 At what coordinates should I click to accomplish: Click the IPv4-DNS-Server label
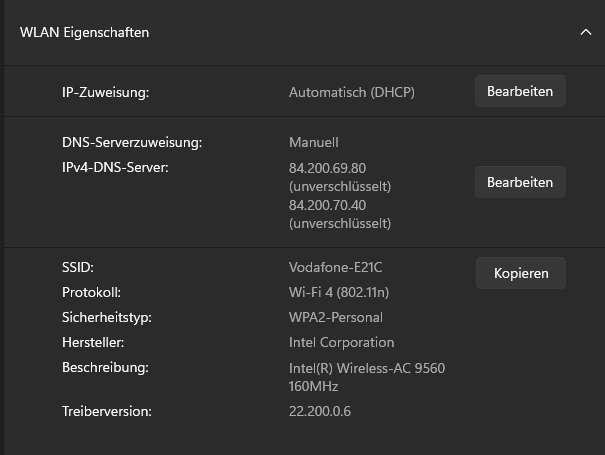pyautogui.click(x=115, y=167)
